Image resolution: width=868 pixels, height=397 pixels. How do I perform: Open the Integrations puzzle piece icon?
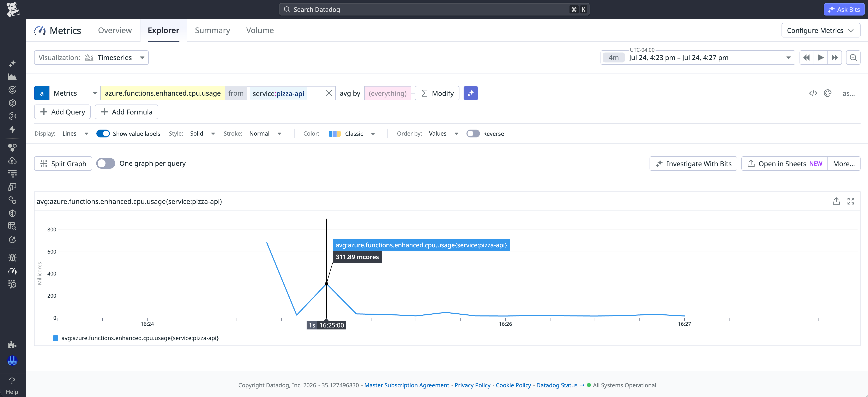point(12,345)
